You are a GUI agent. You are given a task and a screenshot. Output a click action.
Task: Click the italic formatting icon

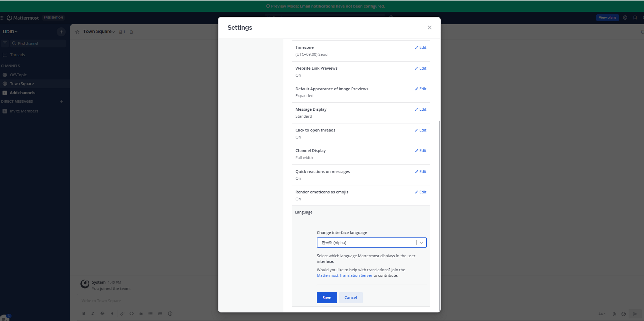click(x=93, y=313)
